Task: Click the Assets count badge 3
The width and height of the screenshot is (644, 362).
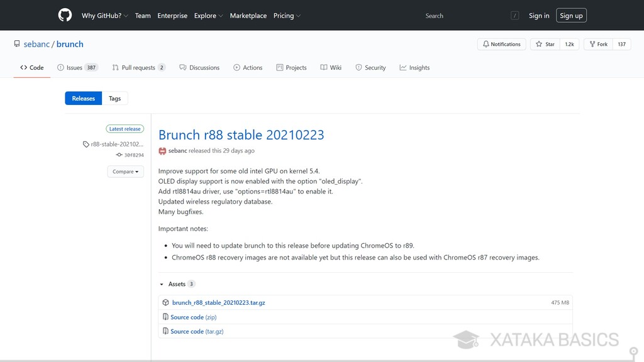Action: [191, 284]
